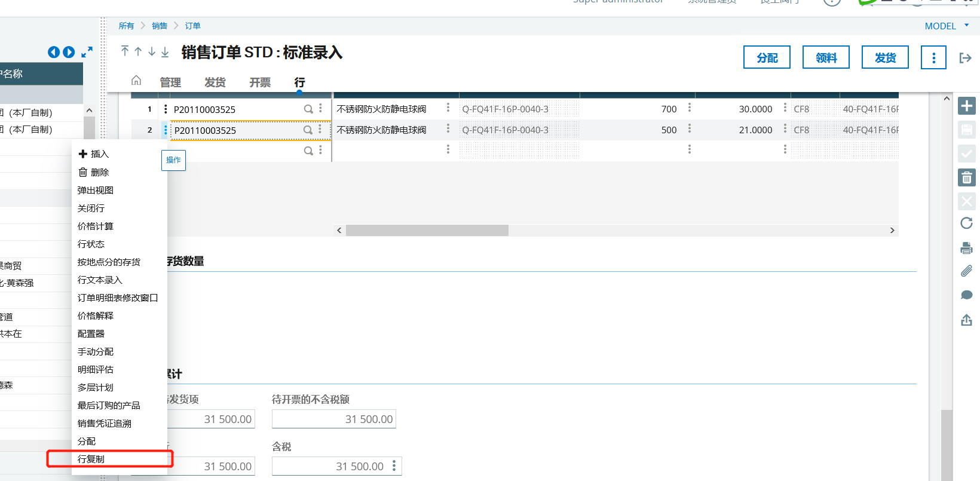Select 最后订购的产品 in the context menu

tap(120, 405)
